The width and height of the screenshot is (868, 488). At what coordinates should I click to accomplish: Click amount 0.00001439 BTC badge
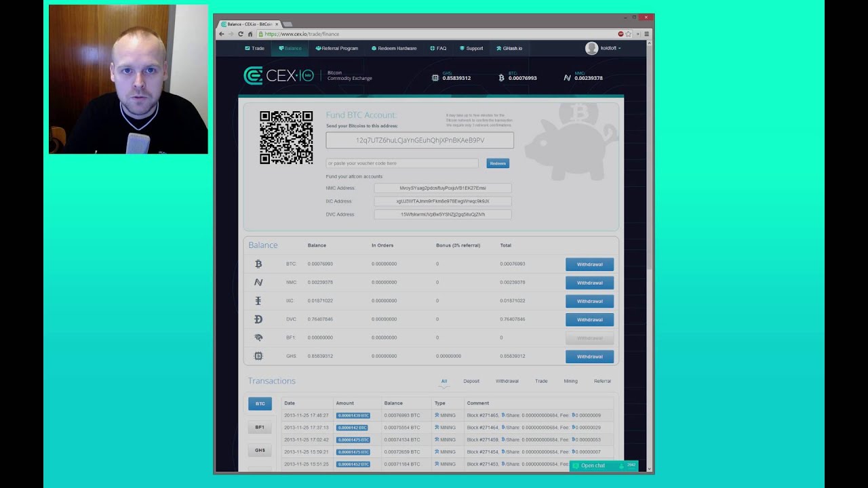click(353, 415)
